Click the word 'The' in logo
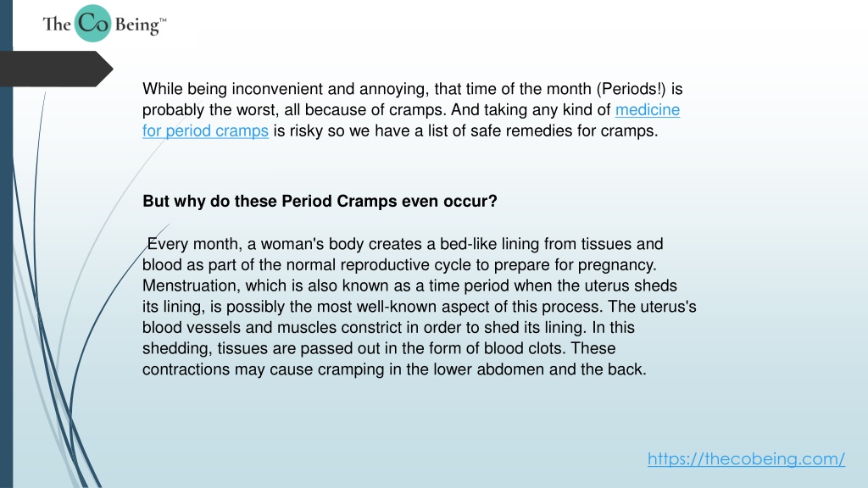The width and height of the screenshot is (868, 488). coord(57,25)
